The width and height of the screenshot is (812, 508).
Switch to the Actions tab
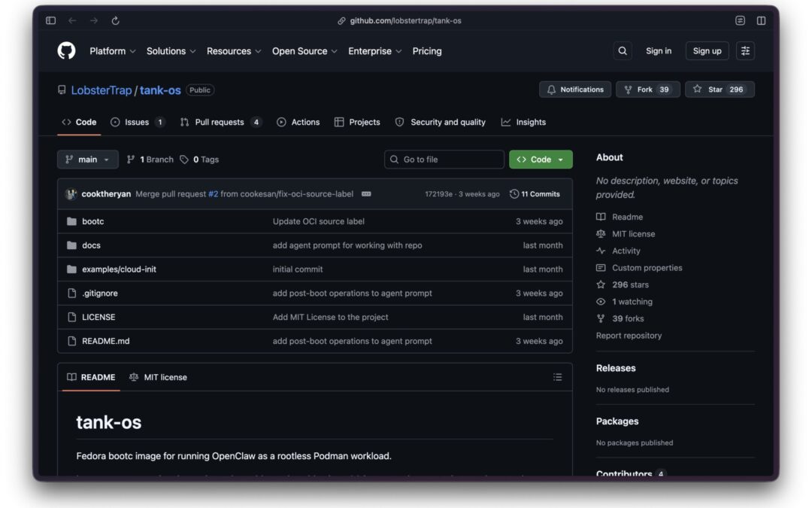click(298, 123)
